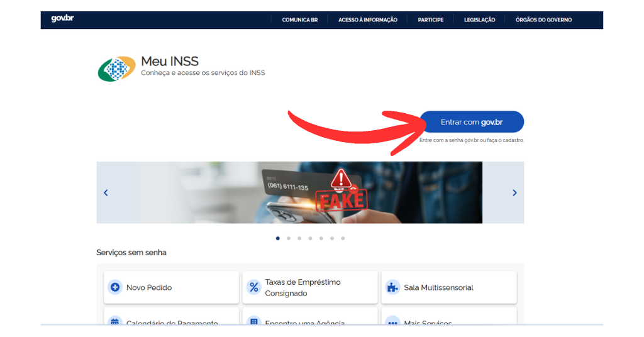Click the Meu INSS logo

tap(116, 69)
